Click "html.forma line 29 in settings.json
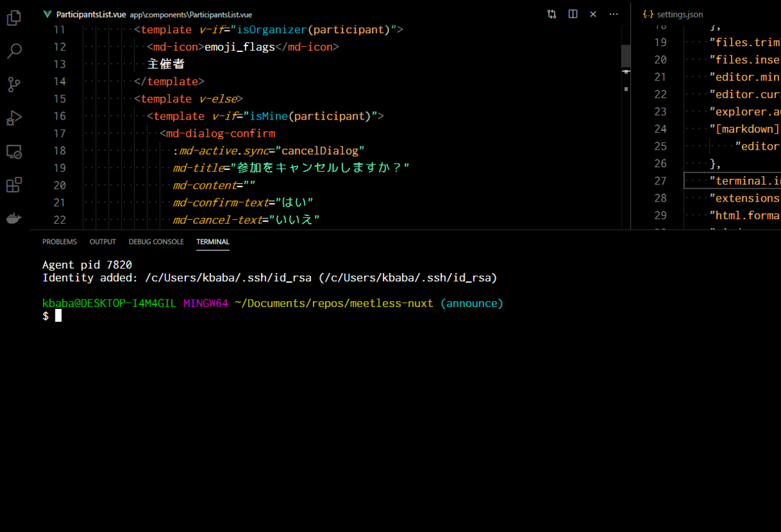The height and width of the screenshot is (532, 781). pos(745,215)
